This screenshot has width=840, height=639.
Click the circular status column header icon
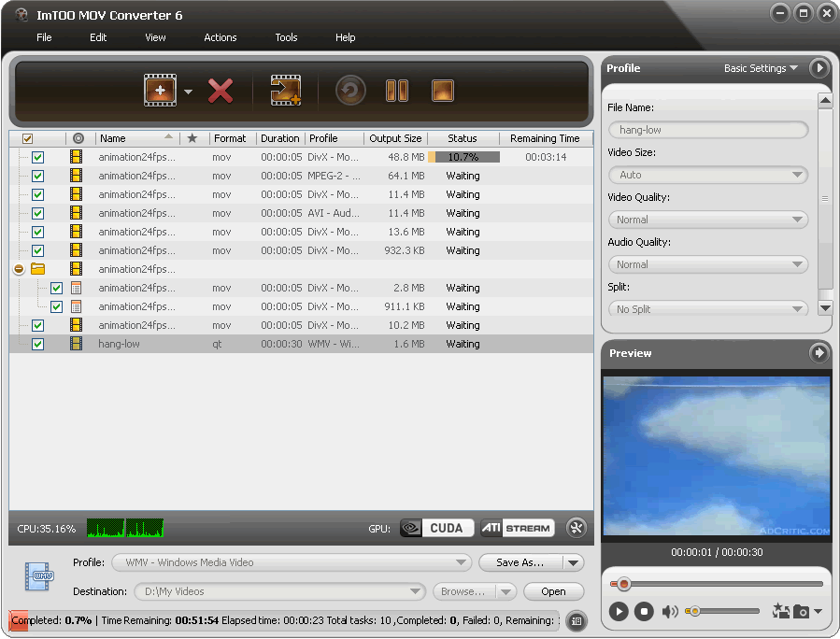78,138
